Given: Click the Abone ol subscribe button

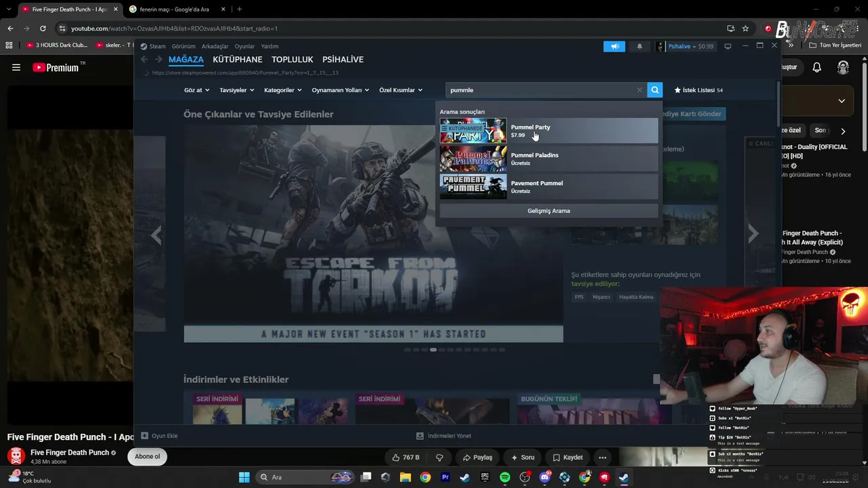Looking at the screenshot, I should click(x=147, y=457).
